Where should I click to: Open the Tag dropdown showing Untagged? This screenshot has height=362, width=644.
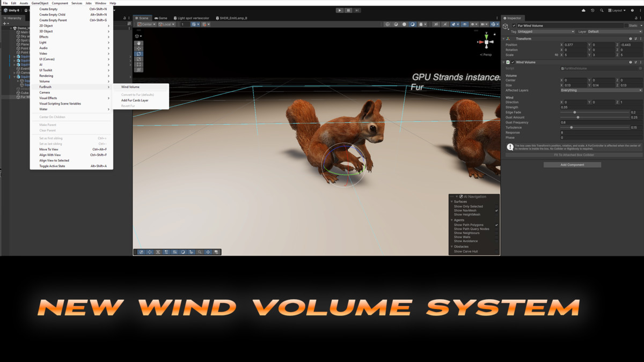pyautogui.click(x=546, y=32)
